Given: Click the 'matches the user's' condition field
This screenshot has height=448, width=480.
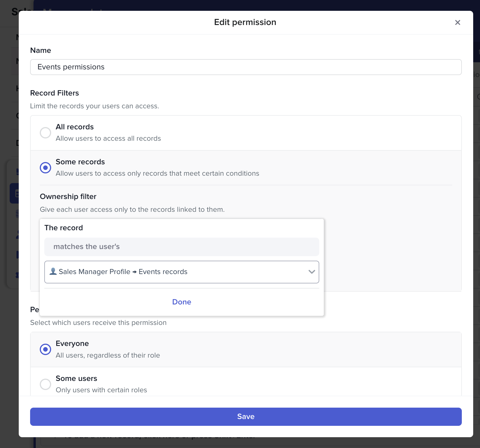Looking at the screenshot, I should 181,247.
